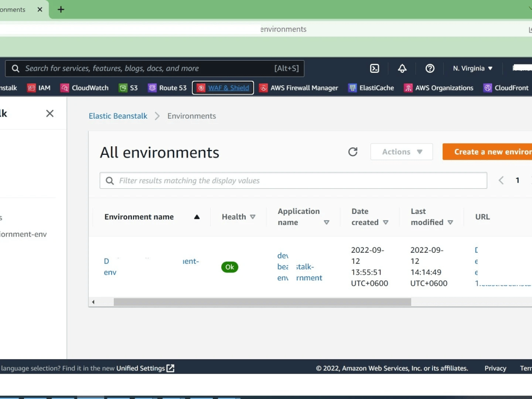Viewport: 532px width, 399px height.
Task: Open the IAM favorite shortcut
Action: (39, 88)
